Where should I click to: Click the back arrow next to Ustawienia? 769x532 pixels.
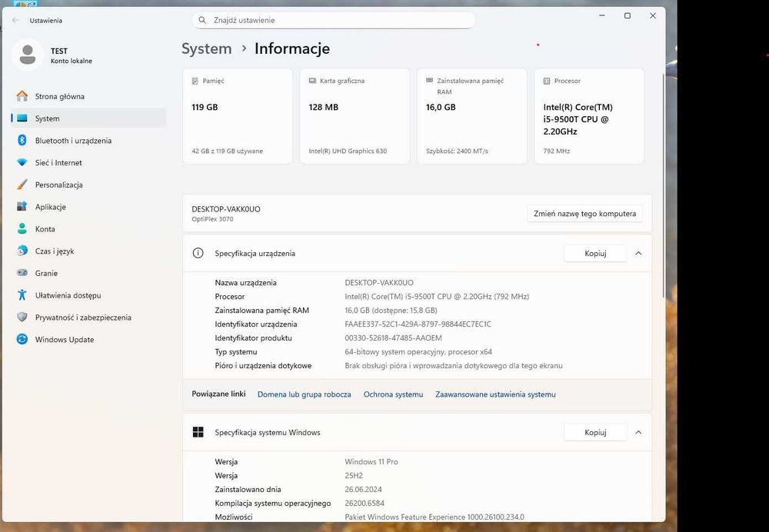click(15, 21)
